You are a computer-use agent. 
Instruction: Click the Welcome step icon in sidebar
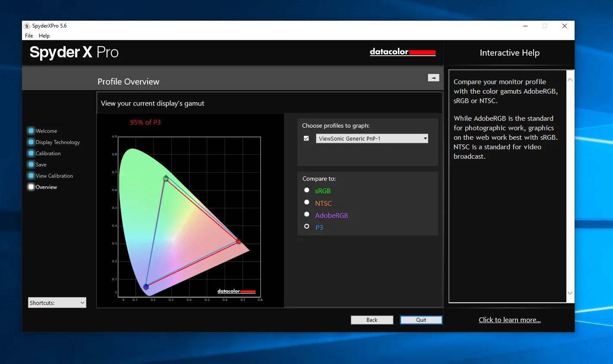pyautogui.click(x=31, y=131)
